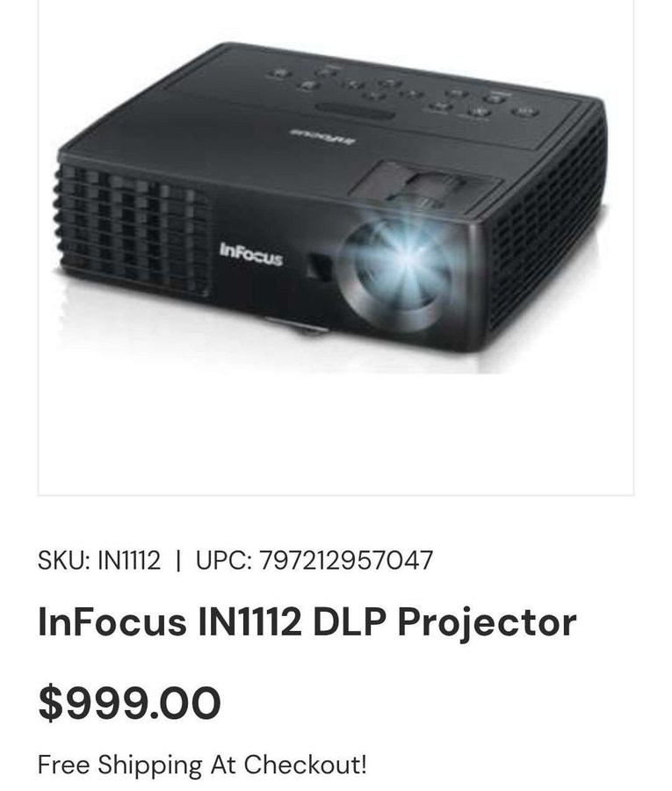This screenshot has width=672, height=791.
Task: Click the Free Shipping At Checkout text
Action: (202, 765)
